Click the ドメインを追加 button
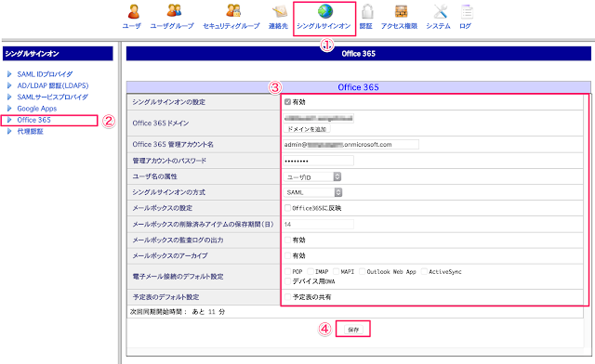The width and height of the screenshot is (595, 364). 307,129
